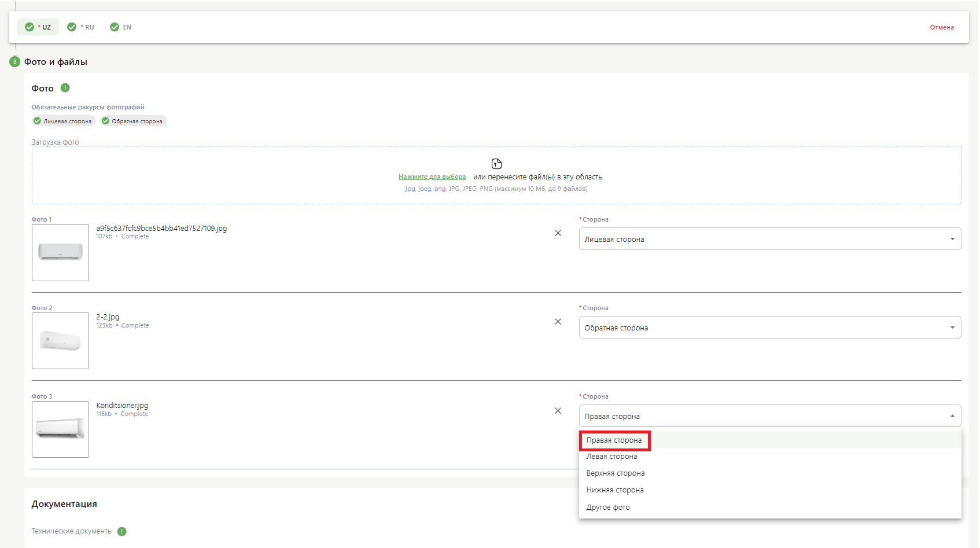Screen dimensions: 980x548
Task: Switch to the EN language tab
Action: tap(121, 27)
